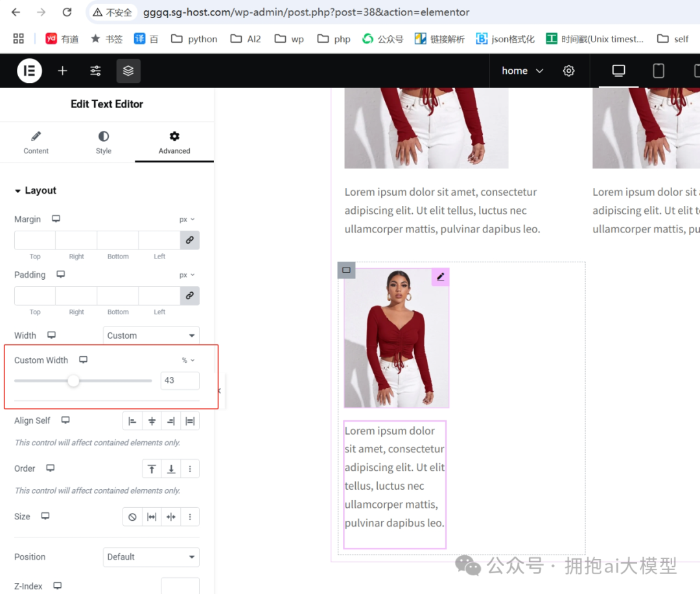Open the home page selector
700x594 pixels.
point(522,71)
